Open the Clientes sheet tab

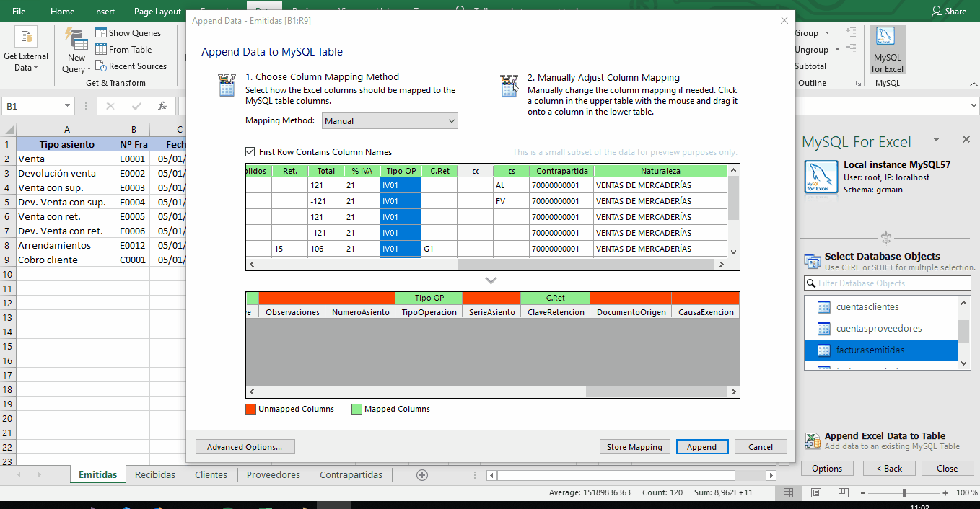click(211, 474)
